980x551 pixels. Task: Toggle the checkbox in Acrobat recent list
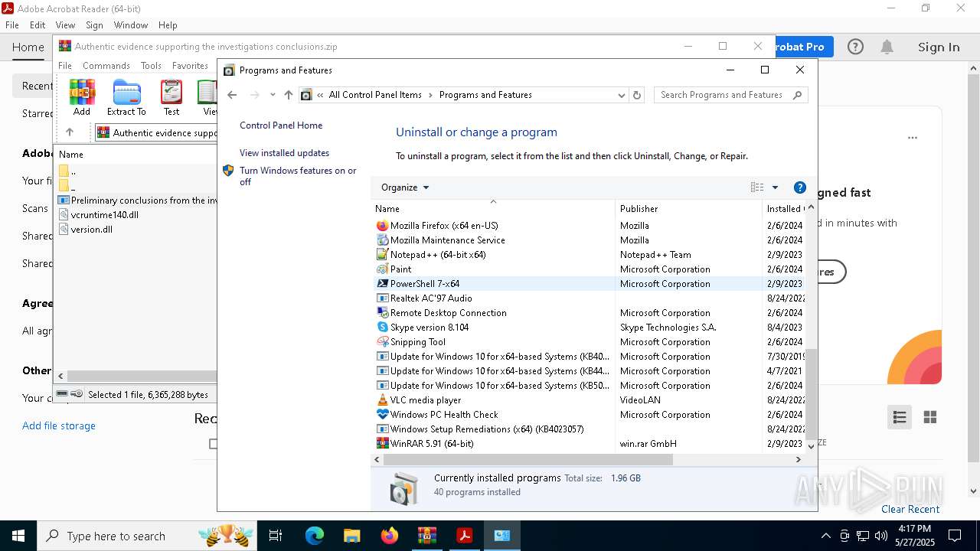214,444
